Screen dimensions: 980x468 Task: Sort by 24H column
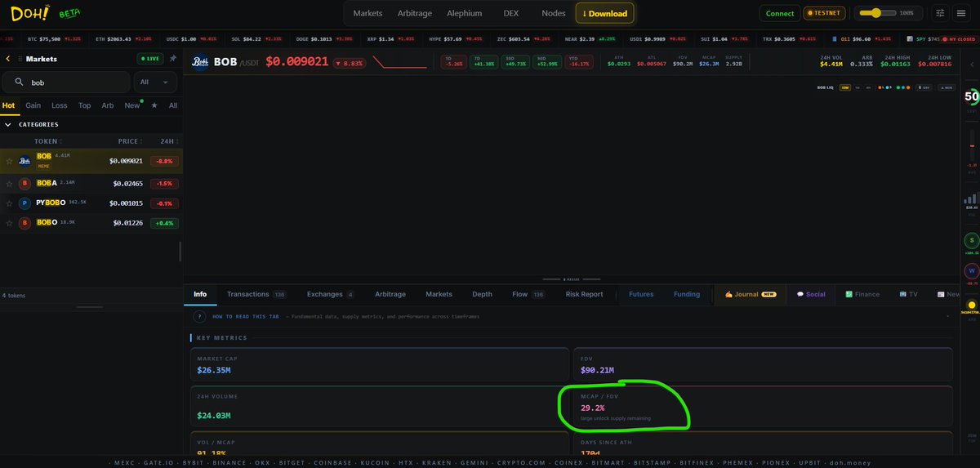(166, 141)
